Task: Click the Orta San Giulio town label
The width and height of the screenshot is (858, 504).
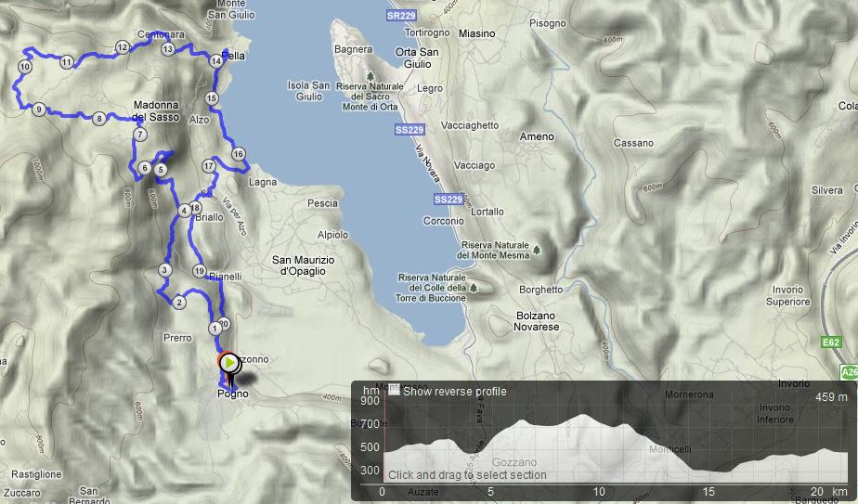Action: (417, 58)
